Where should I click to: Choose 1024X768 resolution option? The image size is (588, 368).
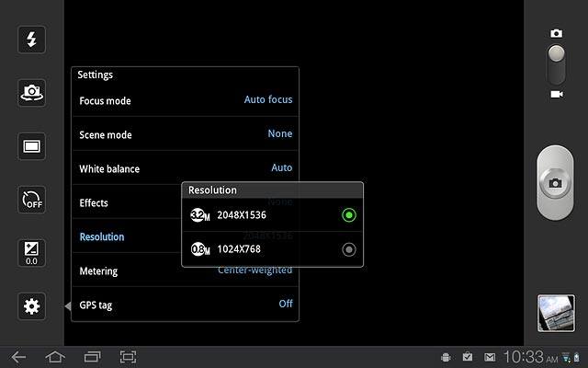pos(348,249)
